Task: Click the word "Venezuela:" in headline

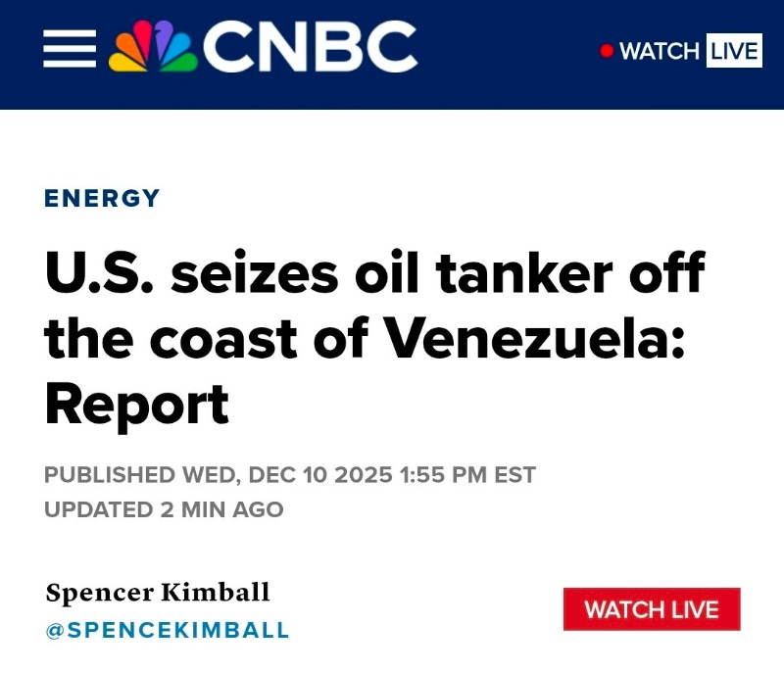Action: (532, 336)
